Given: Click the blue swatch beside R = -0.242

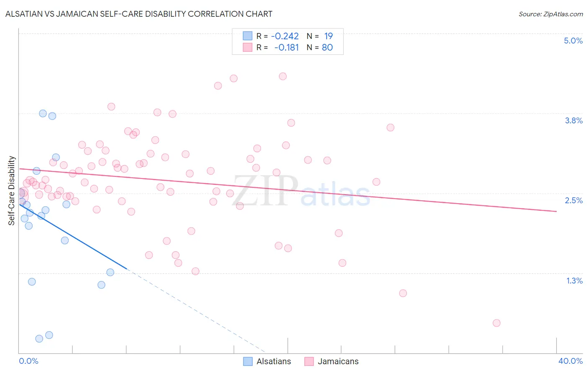Looking at the screenshot, I should pyautogui.click(x=248, y=36).
